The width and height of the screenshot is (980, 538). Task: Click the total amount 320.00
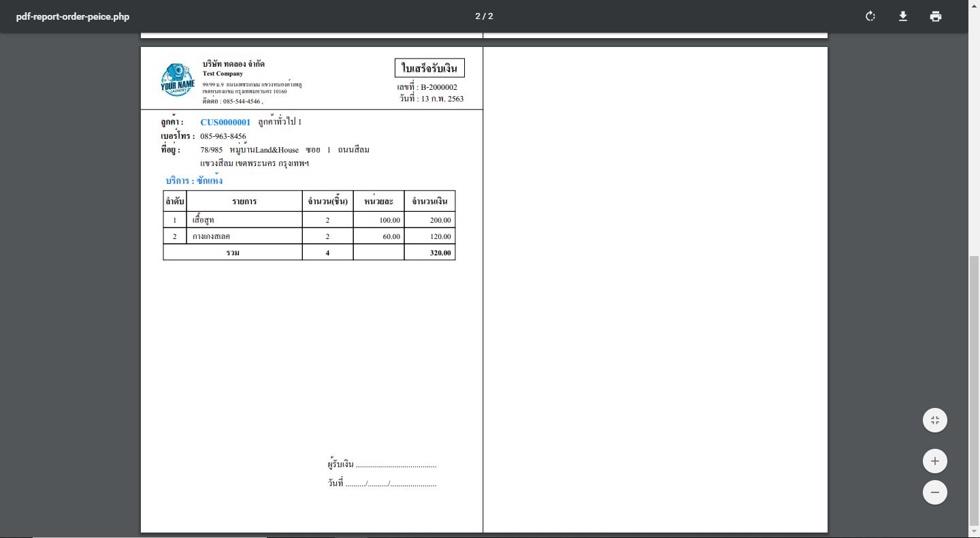[x=440, y=253]
